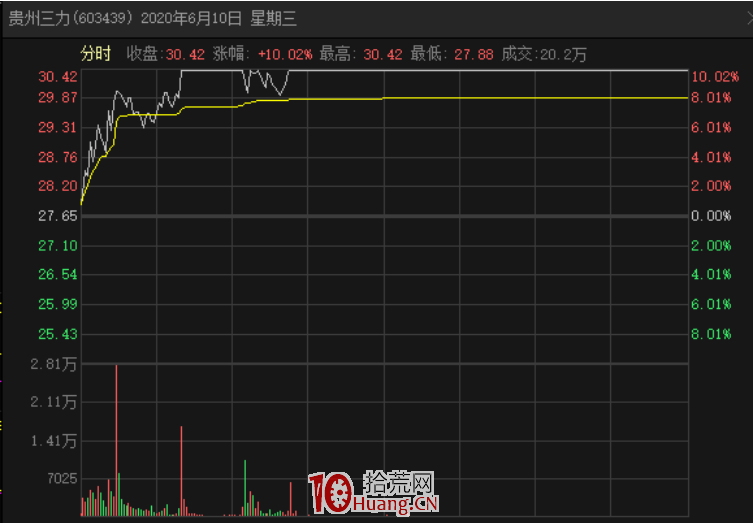Select the 最高 value 30.42
This screenshot has height=523, width=754.
(x=383, y=54)
